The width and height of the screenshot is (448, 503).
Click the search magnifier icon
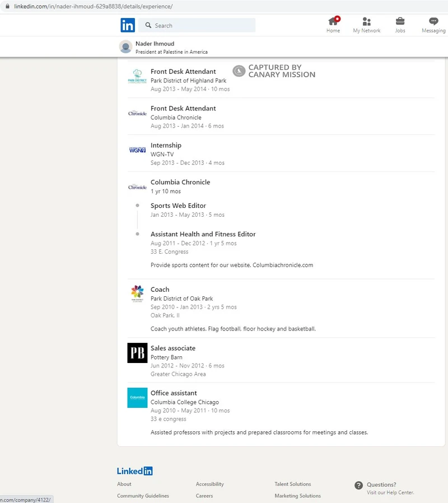pos(148,25)
